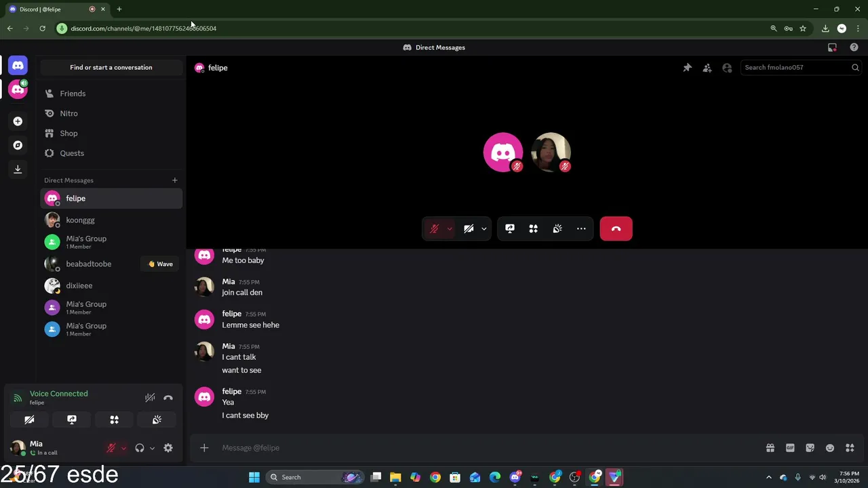The width and height of the screenshot is (868, 488).
Task: Turn on camera in voice panel
Action: (x=29, y=420)
